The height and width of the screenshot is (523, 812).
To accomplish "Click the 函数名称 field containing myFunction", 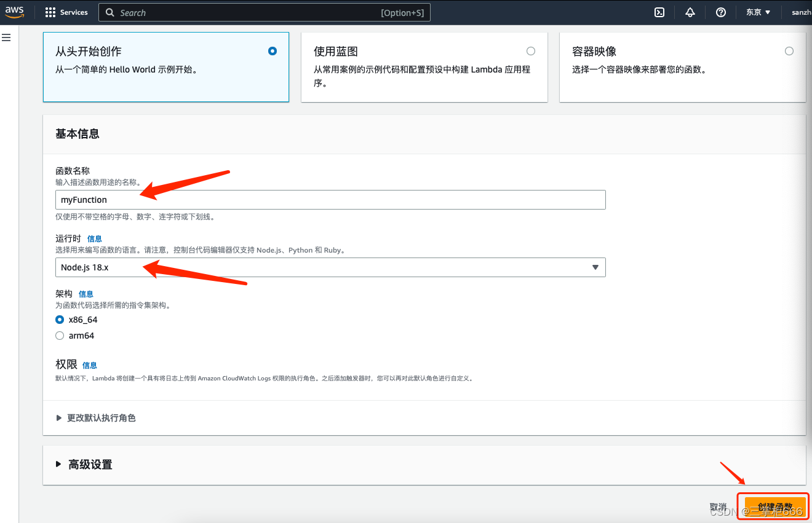I will click(x=330, y=200).
